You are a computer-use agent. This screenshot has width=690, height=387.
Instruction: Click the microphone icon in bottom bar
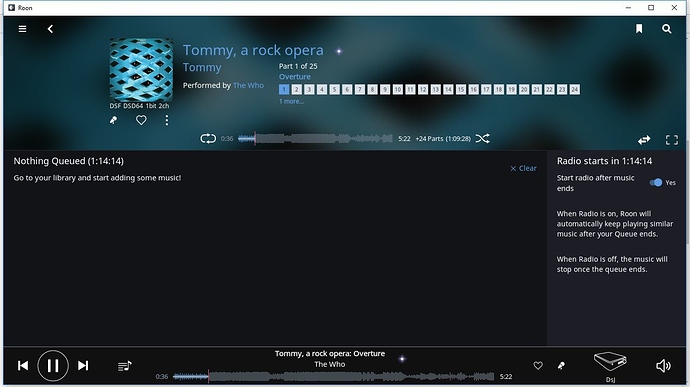pos(561,365)
